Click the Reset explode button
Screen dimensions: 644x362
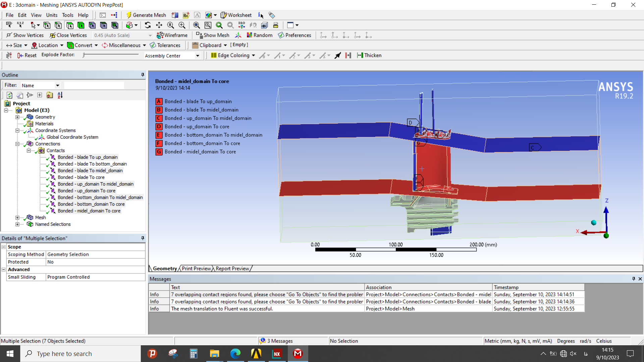[27, 55]
